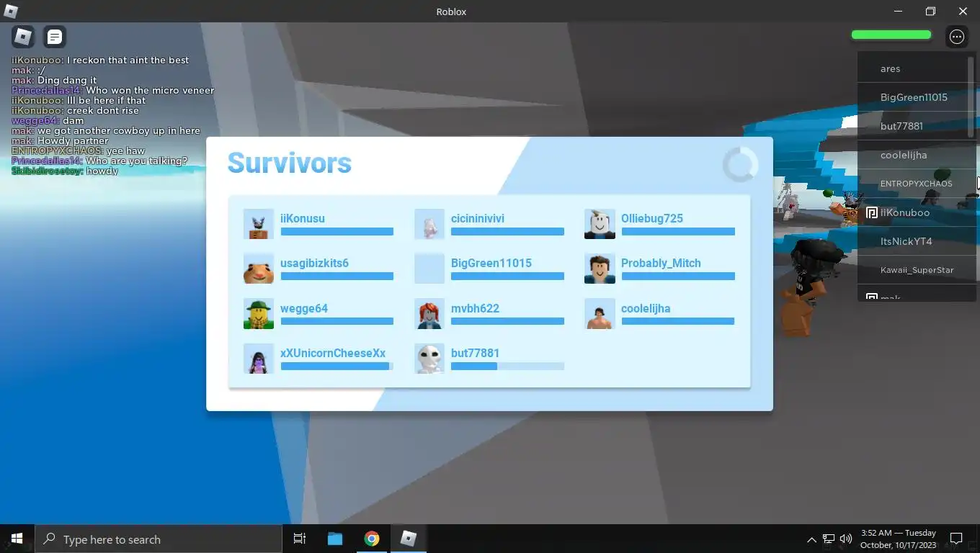
Task: Click usagibizkits6's avatar thumbnail
Action: [x=259, y=269]
